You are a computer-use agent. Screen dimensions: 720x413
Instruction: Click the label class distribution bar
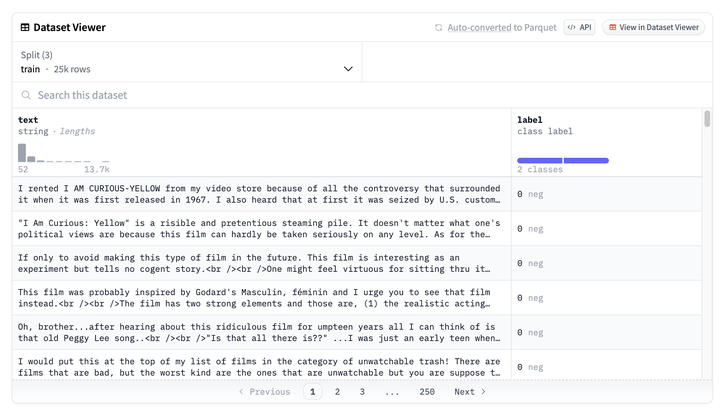pos(562,160)
